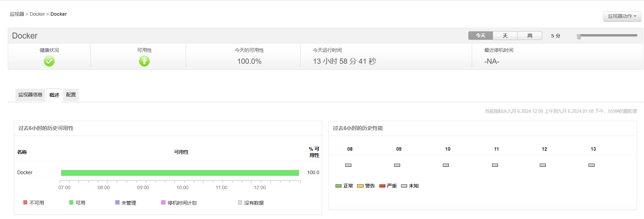Click the Docker row name in availability table
Screen dimensions: 644x219
25,172
